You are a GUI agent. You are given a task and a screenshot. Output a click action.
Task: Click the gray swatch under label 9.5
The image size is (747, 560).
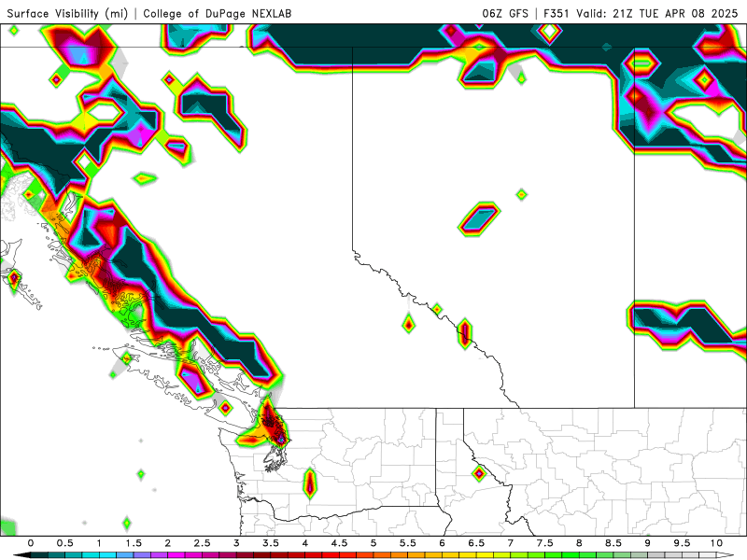coord(691,555)
